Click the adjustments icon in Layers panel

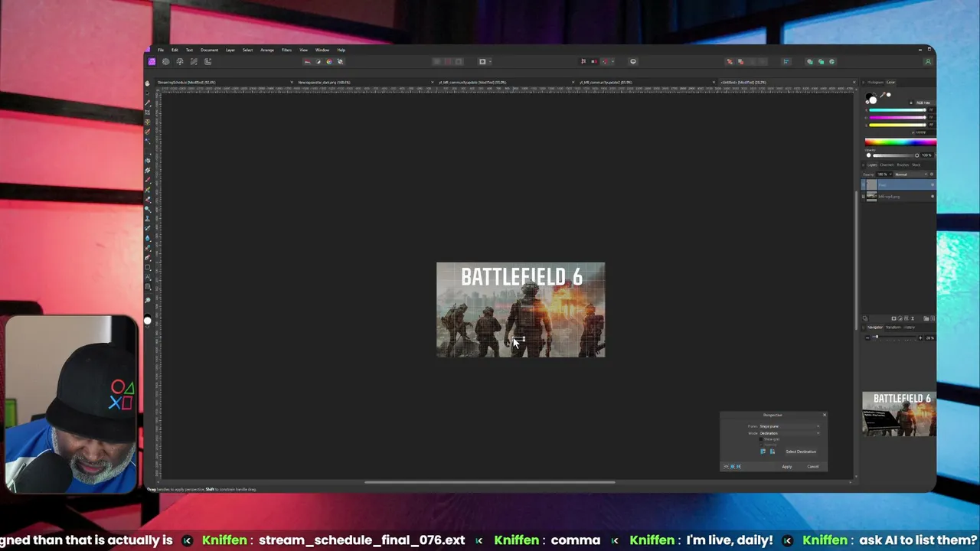(x=900, y=318)
